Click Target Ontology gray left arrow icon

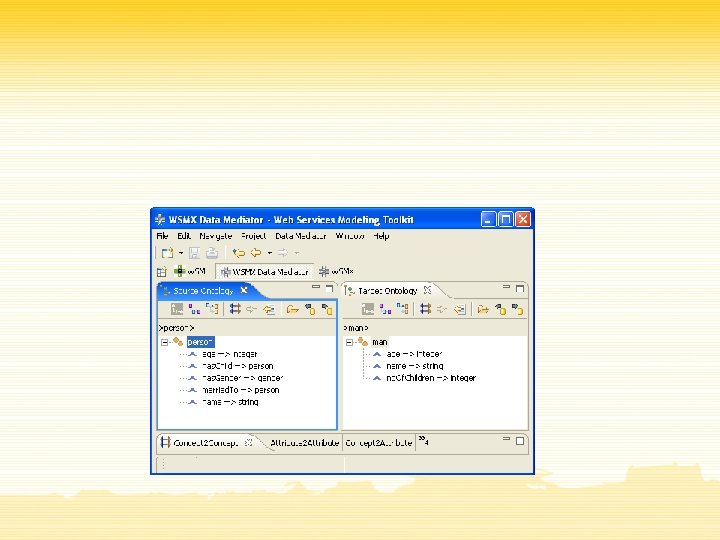442,309
